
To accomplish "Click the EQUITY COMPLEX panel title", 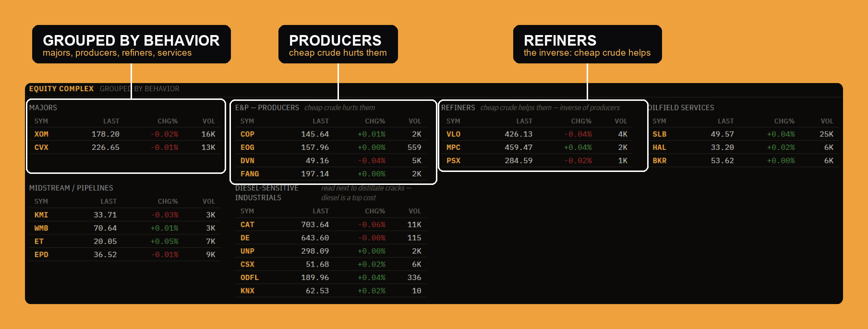I will click(x=61, y=89).
